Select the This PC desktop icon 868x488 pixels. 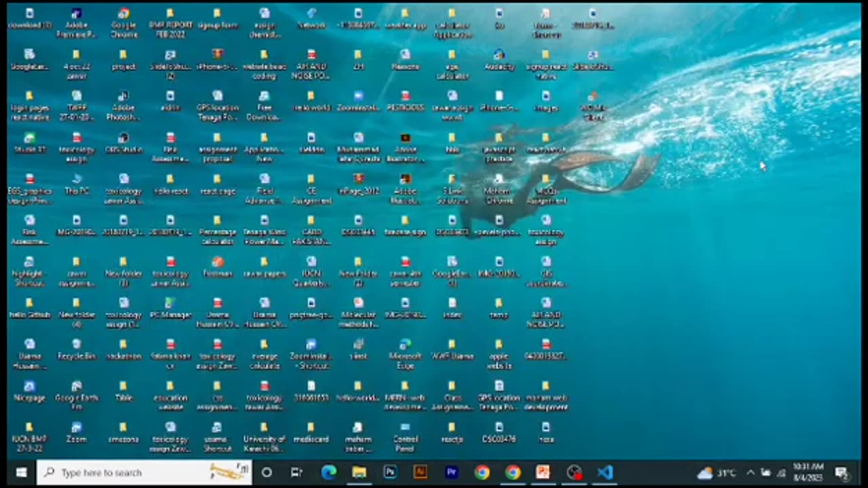(77, 184)
